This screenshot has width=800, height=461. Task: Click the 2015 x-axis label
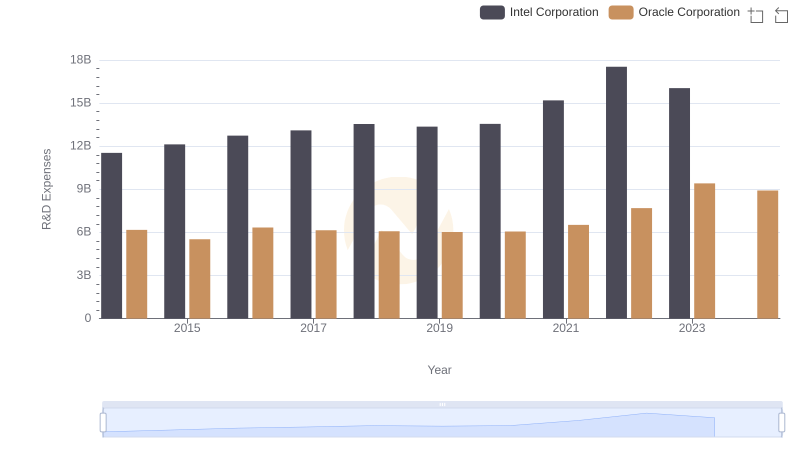pyautogui.click(x=187, y=328)
